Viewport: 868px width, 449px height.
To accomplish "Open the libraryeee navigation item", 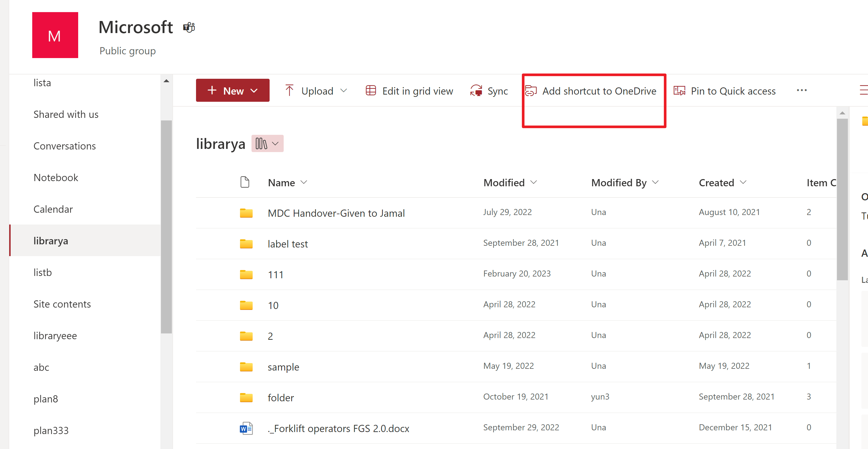I will point(55,336).
